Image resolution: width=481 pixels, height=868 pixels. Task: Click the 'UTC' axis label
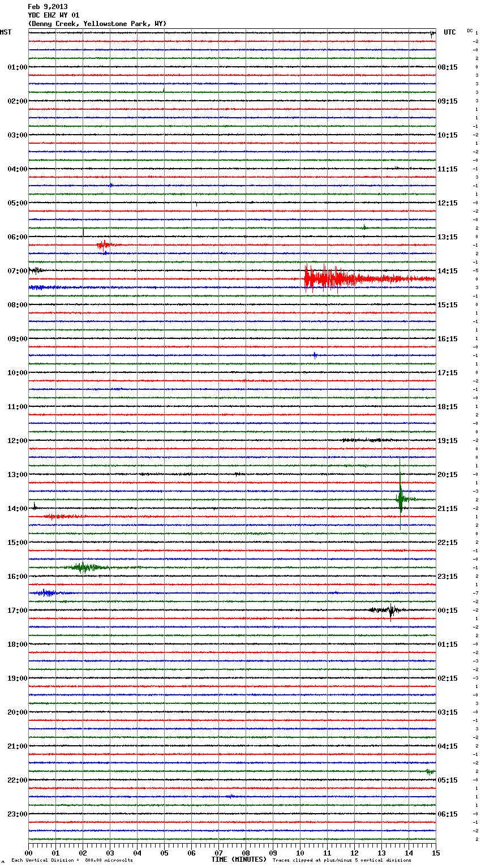pos(450,32)
